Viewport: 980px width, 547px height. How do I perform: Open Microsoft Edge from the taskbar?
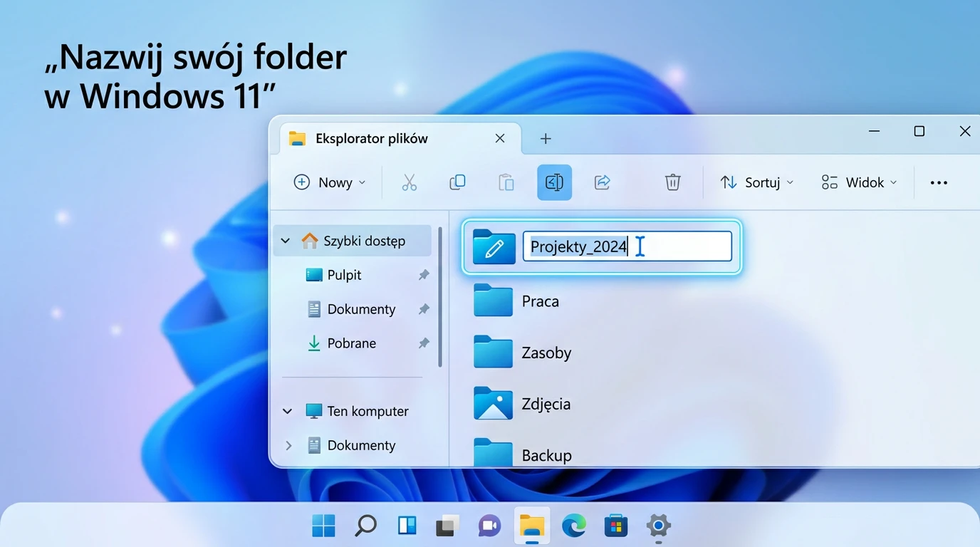(573, 526)
